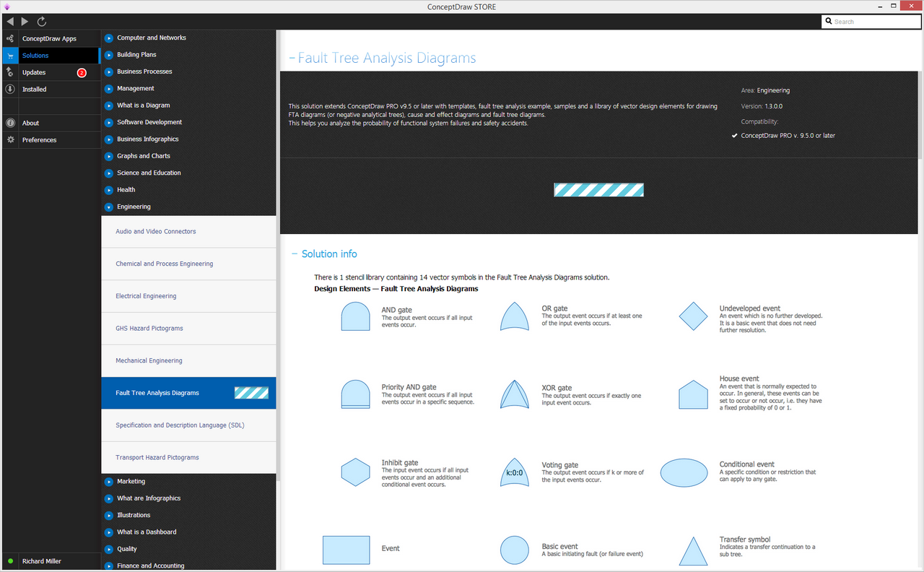Expand the Computer and Networks category arrow

pyautogui.click(x=109, y=38)
